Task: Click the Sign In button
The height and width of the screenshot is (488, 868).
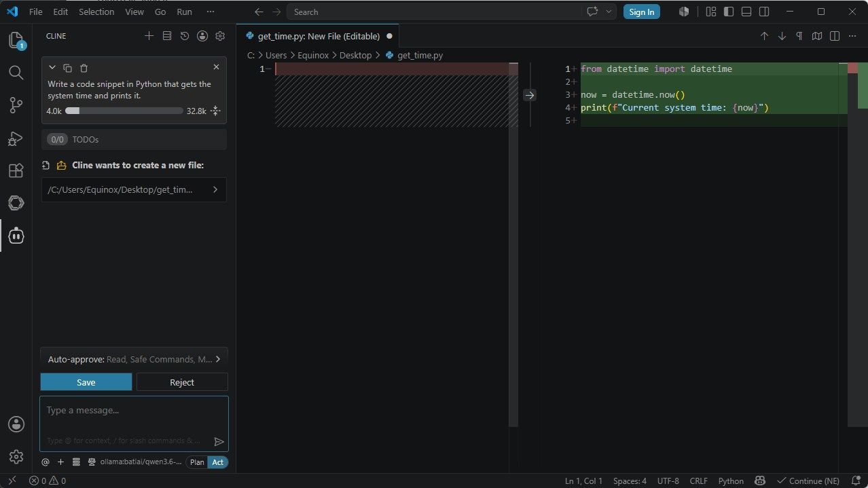Action: tap(642, 12)
